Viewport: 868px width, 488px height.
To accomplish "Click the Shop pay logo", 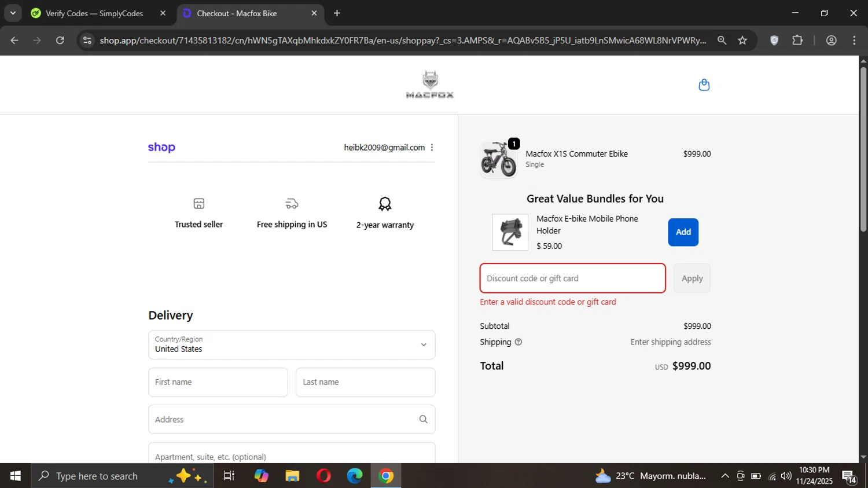I will coord(161,148).
